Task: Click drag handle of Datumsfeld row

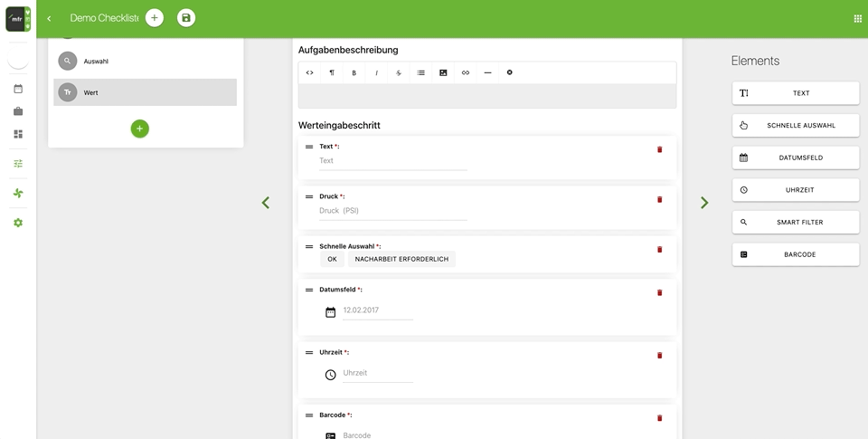Action: click(309, 290)
